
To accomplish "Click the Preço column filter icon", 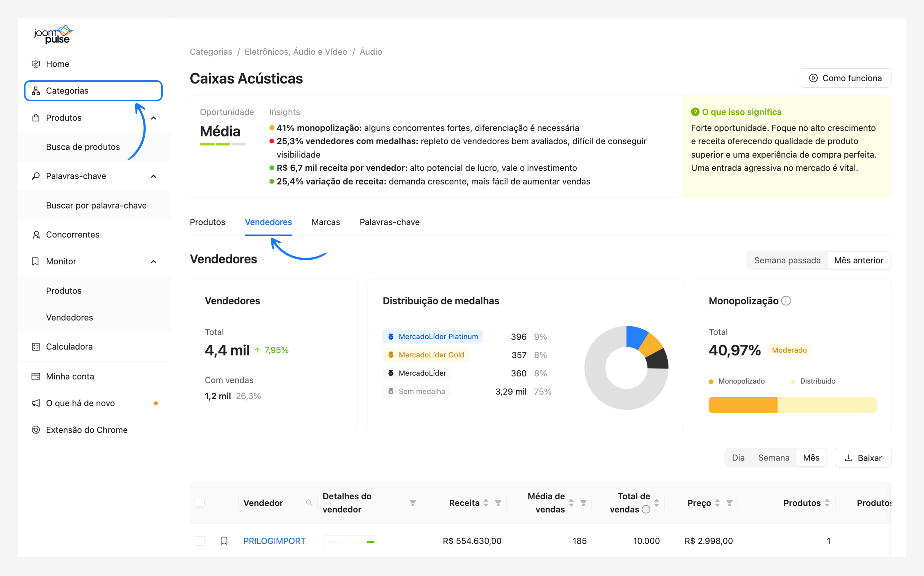I will tap(729, 503).
